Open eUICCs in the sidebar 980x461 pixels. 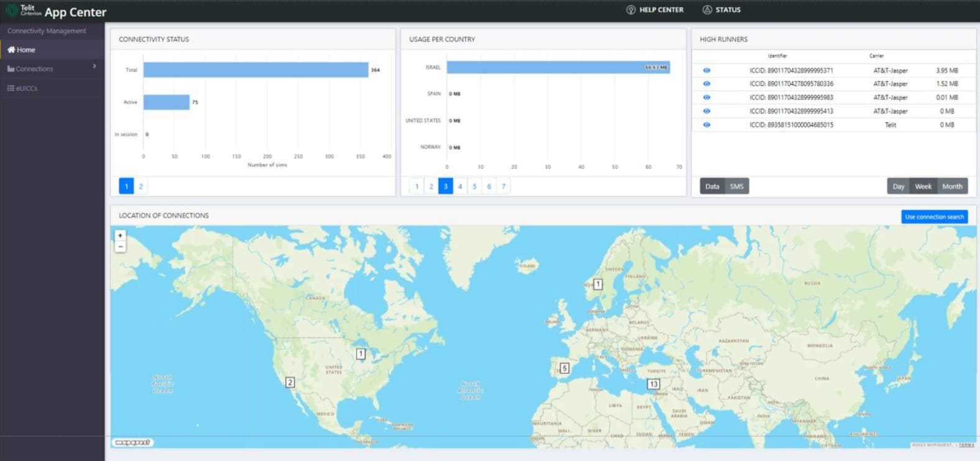[52, 88]
